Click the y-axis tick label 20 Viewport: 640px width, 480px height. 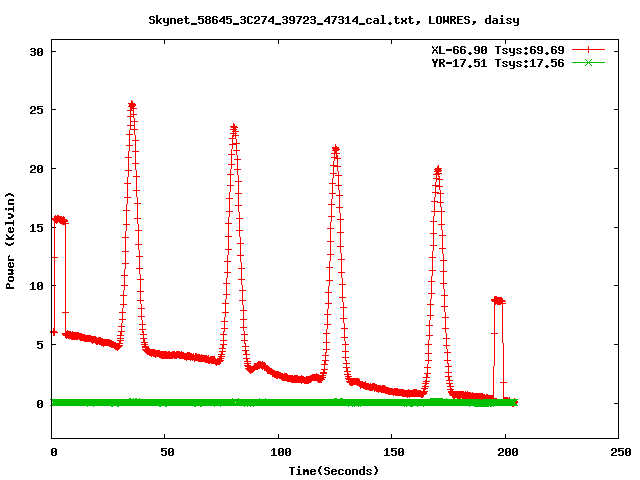36,169
